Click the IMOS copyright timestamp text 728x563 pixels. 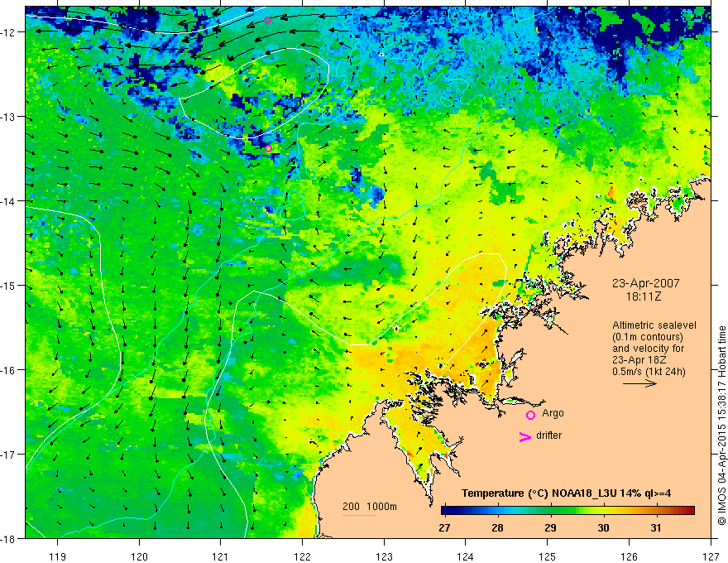(x=721, y=426)
